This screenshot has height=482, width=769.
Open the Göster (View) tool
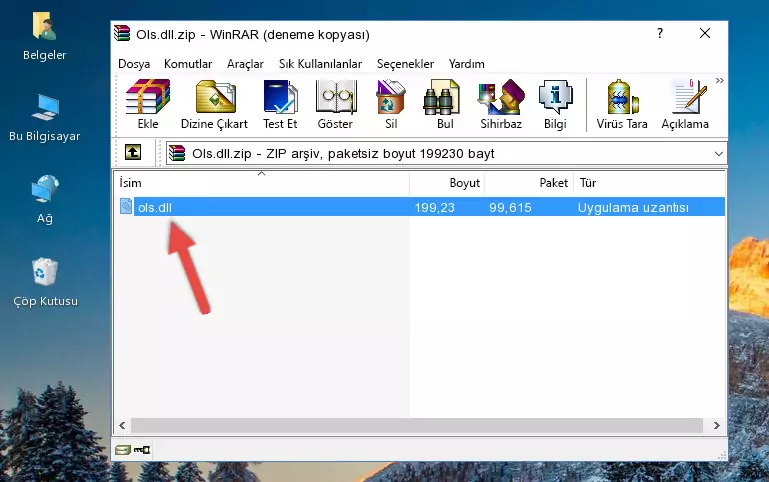[335, 104]
